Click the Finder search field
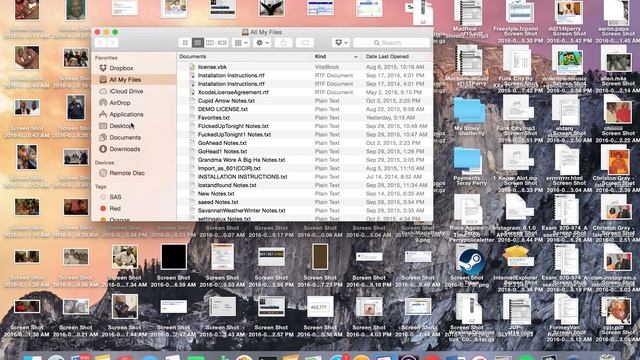This screenshot has height=360, width=640. (x=391, y=42)
